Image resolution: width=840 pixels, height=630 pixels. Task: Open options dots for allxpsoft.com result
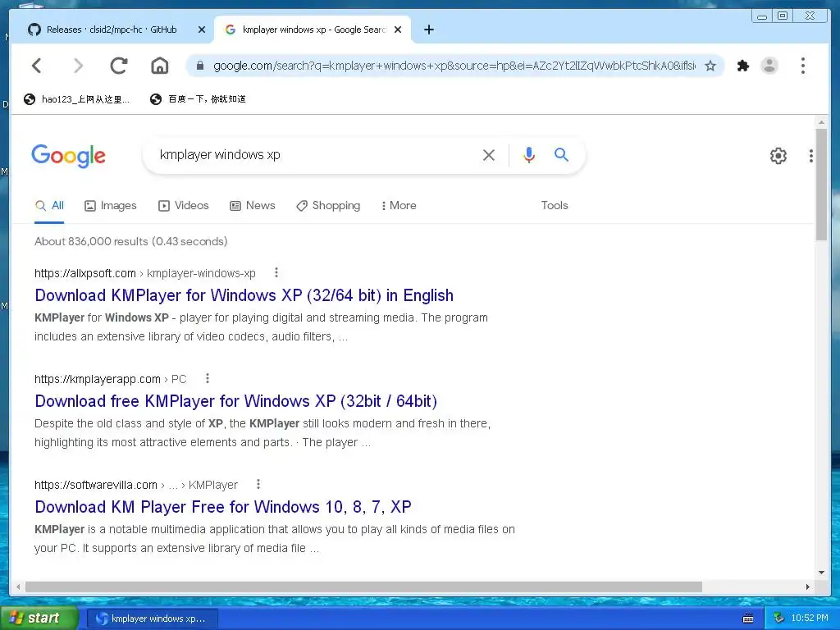point(276,272)
